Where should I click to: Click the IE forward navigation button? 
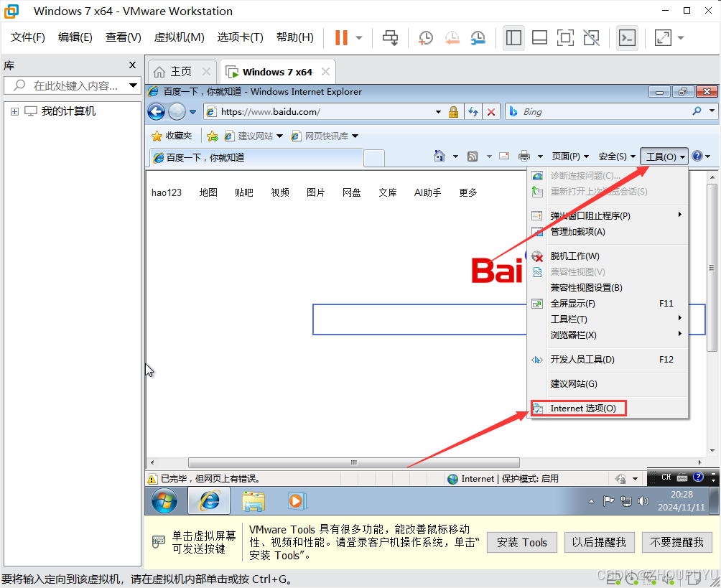coord(177,111)
